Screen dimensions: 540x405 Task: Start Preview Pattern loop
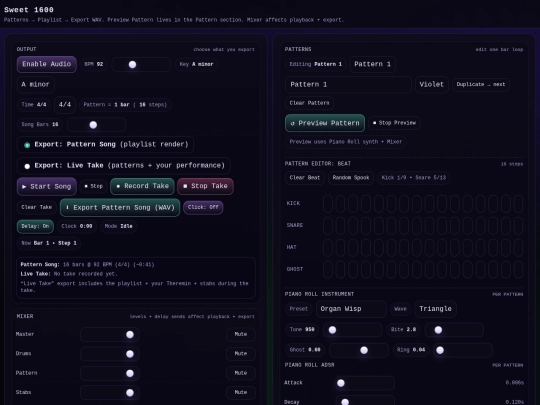click(325, 123)
